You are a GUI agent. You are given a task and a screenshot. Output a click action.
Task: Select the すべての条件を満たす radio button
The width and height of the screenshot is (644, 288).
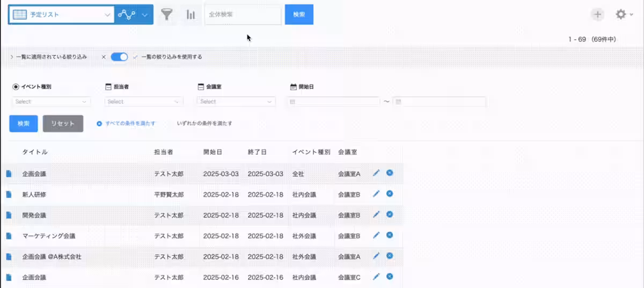click(x=99, y=124)
